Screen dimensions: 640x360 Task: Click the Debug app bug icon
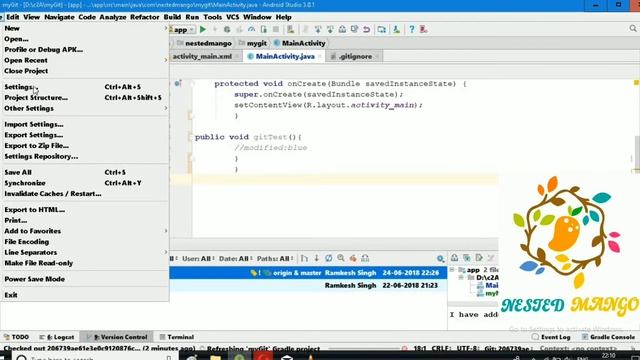[x=227, y=29]
